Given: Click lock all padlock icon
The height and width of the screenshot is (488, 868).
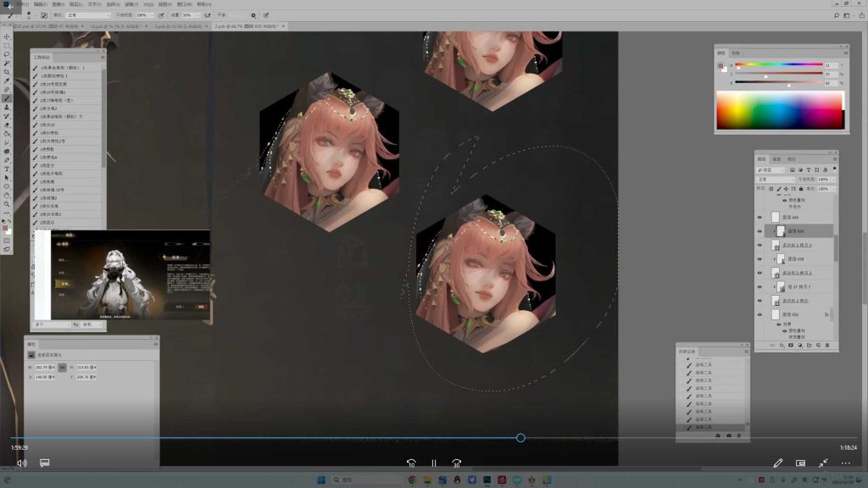Looking at the screenshot, I should 800,189.
